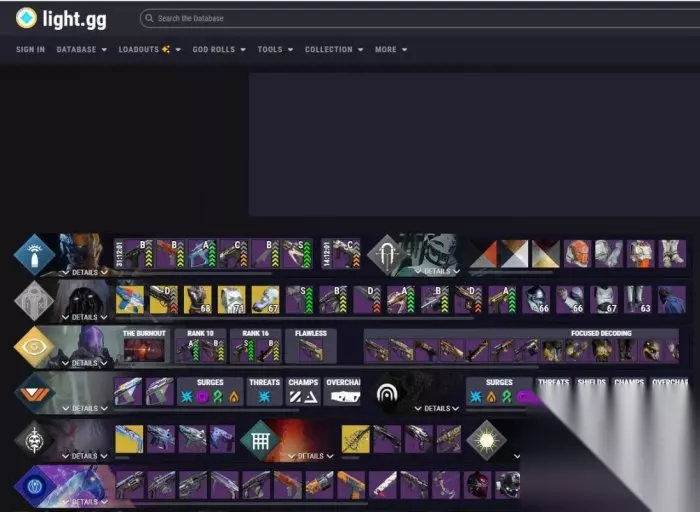Click the purple Void icon under Vanguard Surges
The width and height of the screenshot is (700, 512).
(202, 397)
